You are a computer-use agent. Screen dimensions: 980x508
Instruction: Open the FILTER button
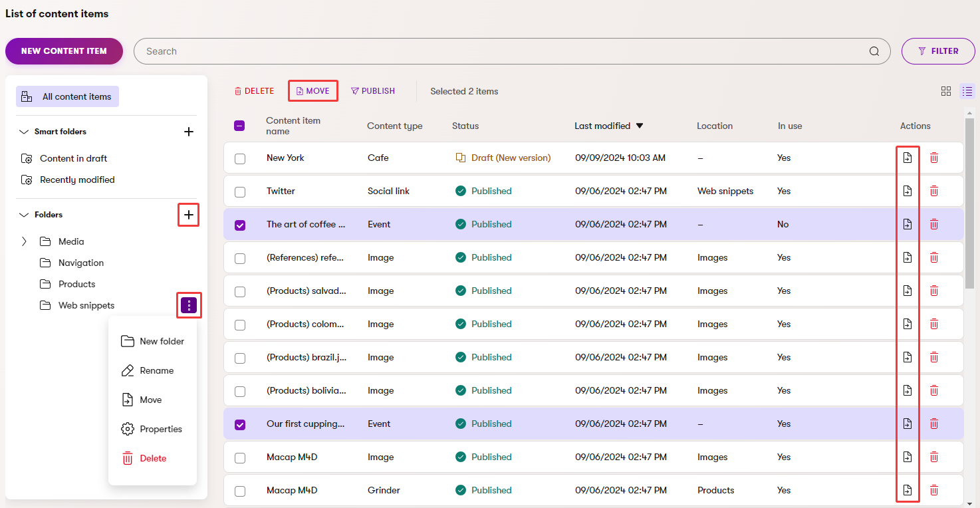(937, 51)
